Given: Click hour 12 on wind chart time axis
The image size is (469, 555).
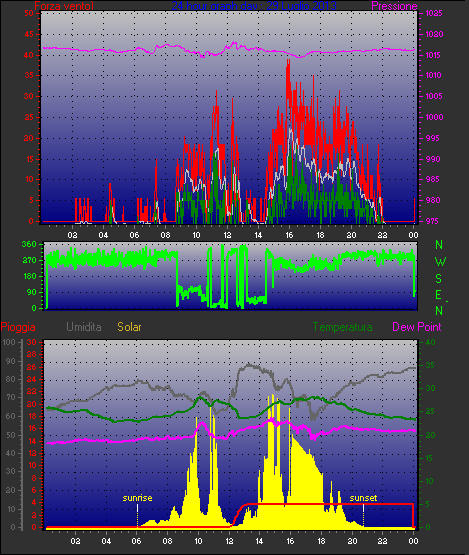Looking at the screenshot, I should click(x=227, y=235).
